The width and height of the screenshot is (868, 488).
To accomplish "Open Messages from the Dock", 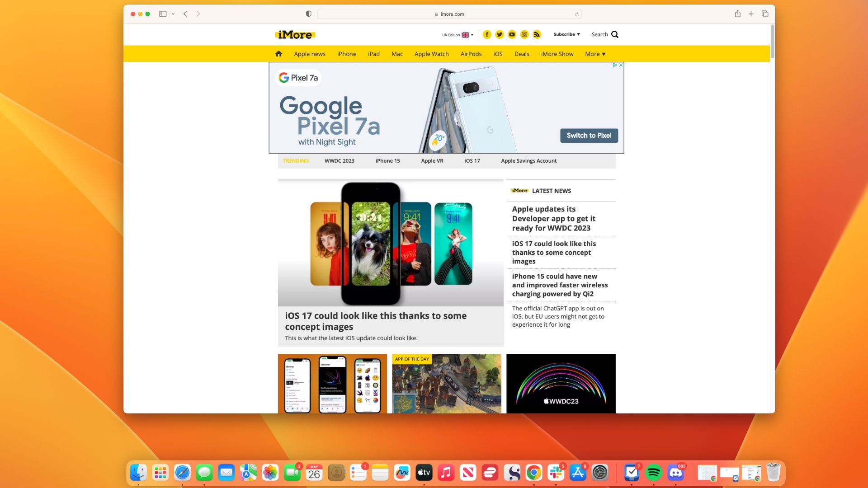I will (x=204, y=473).
